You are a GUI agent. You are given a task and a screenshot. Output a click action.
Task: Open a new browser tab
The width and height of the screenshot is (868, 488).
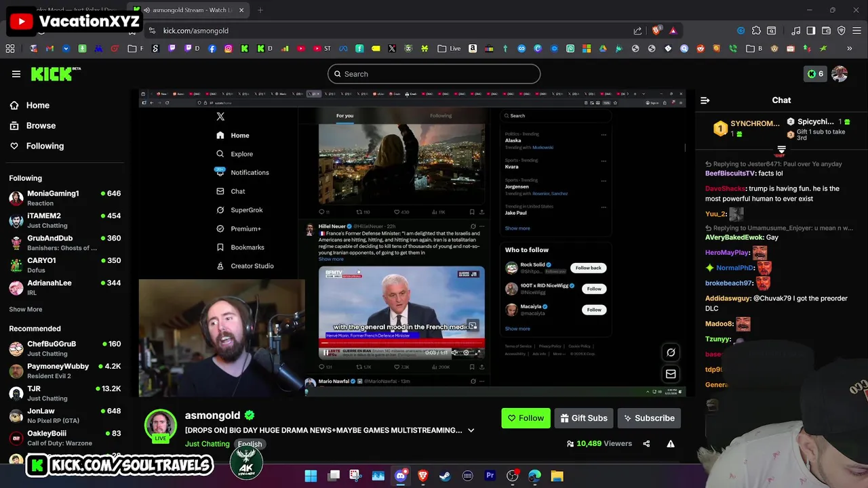pyautogui.click(x=260, y=10)
